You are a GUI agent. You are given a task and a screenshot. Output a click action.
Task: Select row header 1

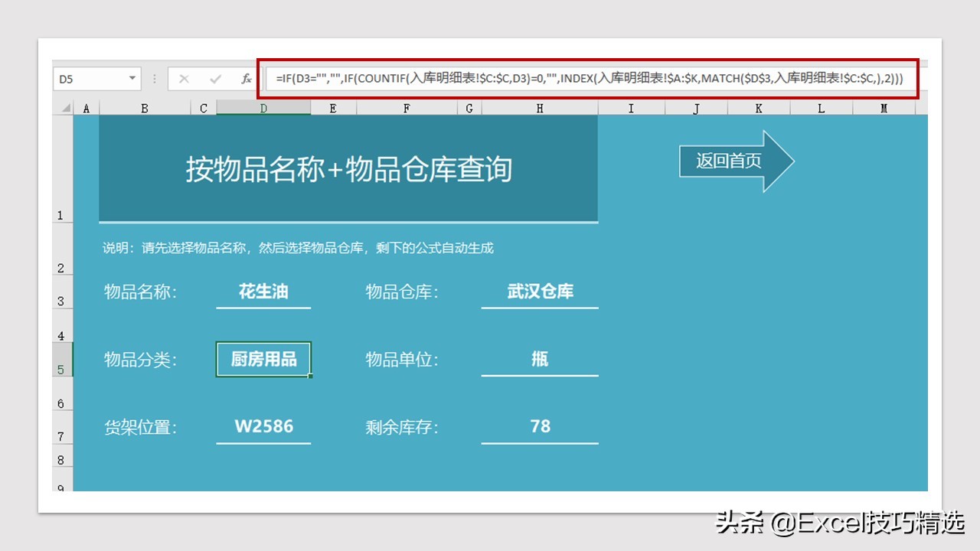tap(62, 214)
